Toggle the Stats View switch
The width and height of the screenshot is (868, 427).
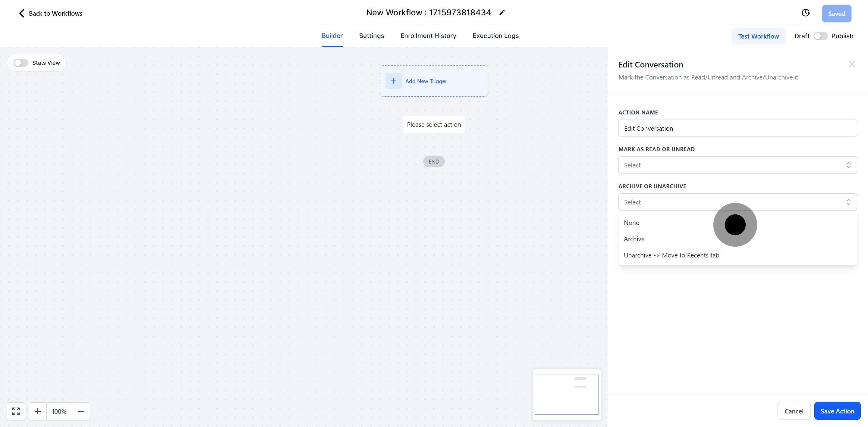click(x=20, y=63)
